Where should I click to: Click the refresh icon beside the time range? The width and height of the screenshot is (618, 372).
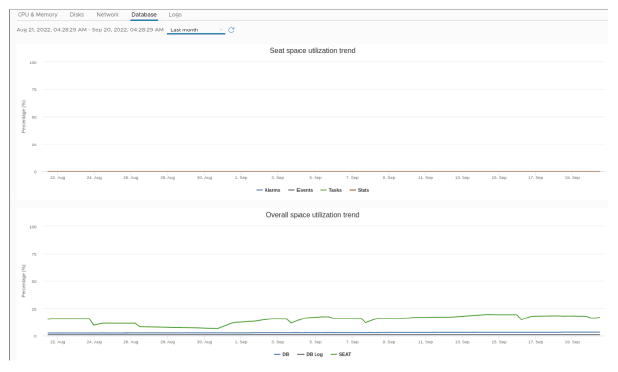click(x=231, y=30)
